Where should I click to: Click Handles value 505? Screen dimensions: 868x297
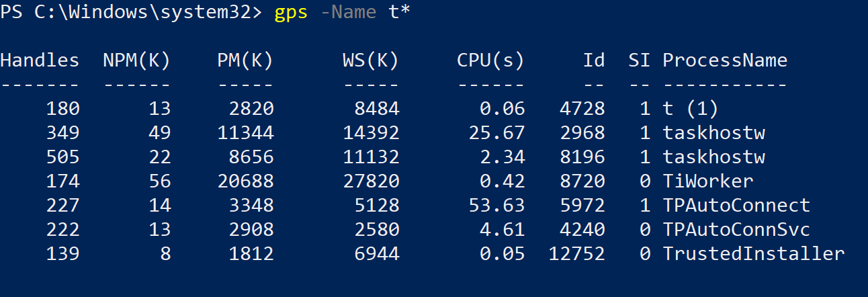[x=62, y=157]
